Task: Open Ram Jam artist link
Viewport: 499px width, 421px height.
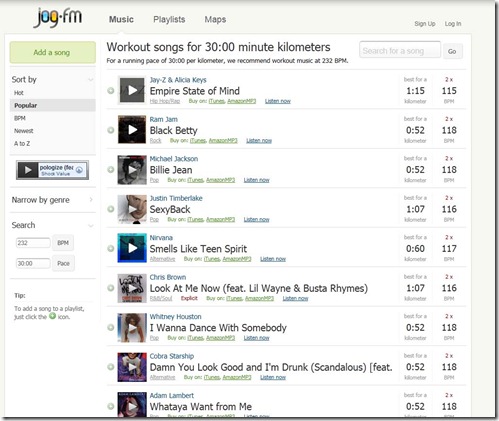Action: pos(164,119)
